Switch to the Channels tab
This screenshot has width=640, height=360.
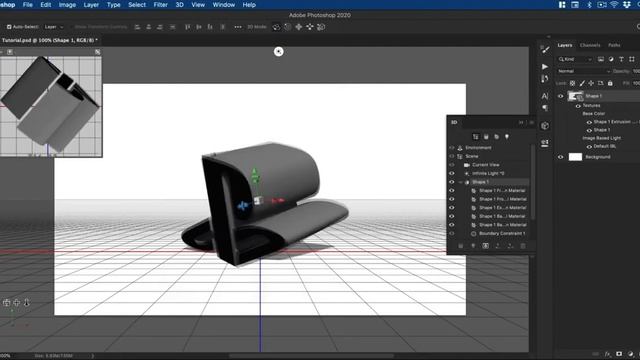[590, 45]
